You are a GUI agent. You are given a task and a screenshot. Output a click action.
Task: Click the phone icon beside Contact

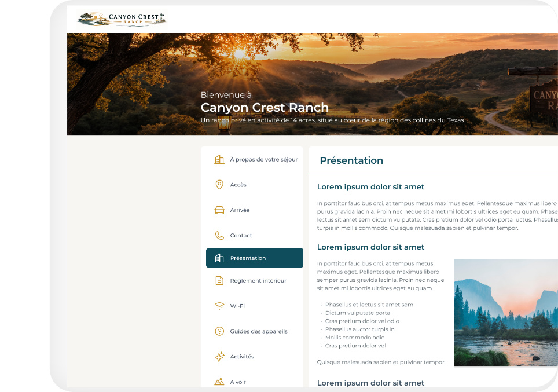click(219, 236)
